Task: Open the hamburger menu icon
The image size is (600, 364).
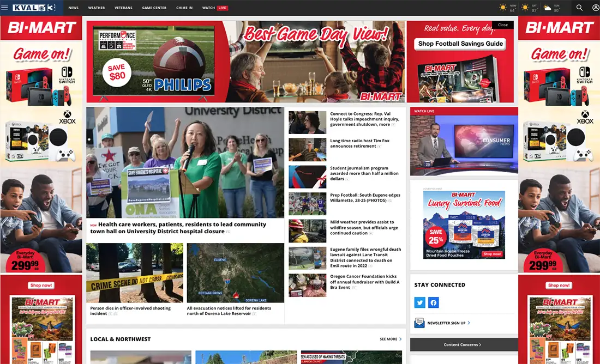Action: [4, 8]
